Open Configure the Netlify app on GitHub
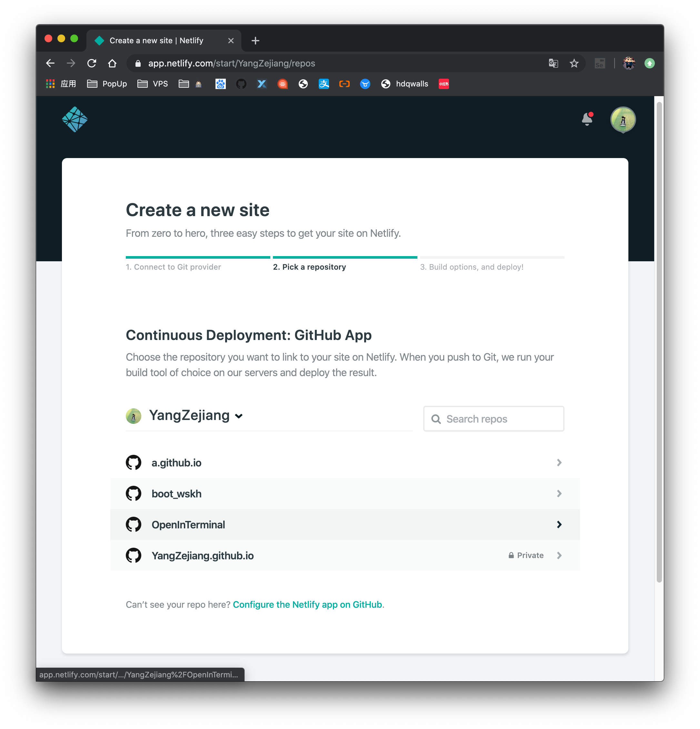Screen dimensions: 700x729 (307, 604)
